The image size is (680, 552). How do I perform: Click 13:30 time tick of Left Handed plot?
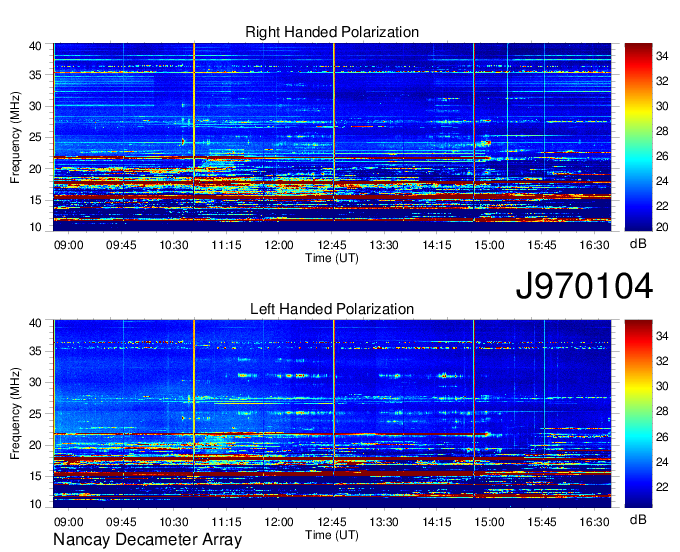coord(384,522)
